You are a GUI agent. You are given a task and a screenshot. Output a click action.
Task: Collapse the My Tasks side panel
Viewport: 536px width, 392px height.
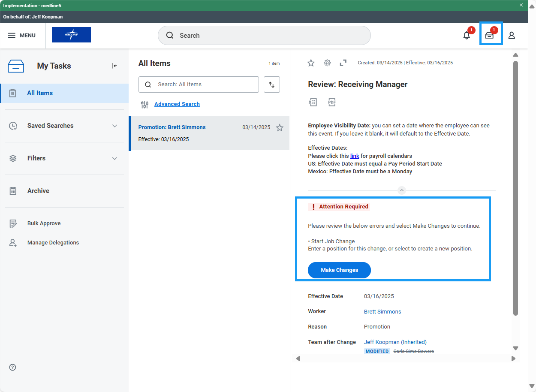click(x=114, y=66)
